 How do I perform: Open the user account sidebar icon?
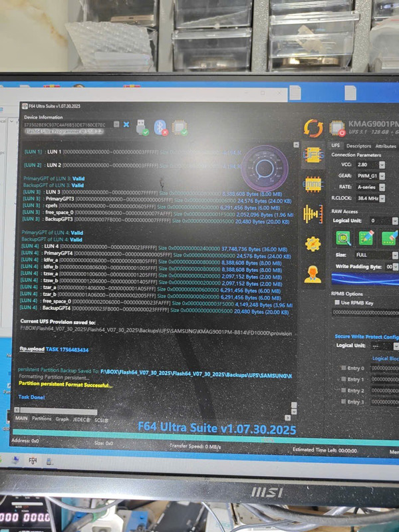click(313, 274)
